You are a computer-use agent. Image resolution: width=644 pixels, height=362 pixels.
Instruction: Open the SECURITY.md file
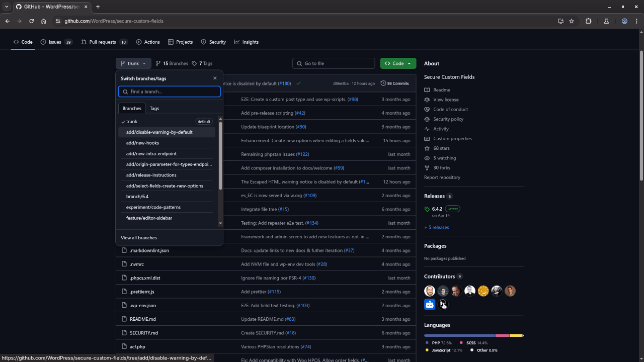(x=144, y=333)
